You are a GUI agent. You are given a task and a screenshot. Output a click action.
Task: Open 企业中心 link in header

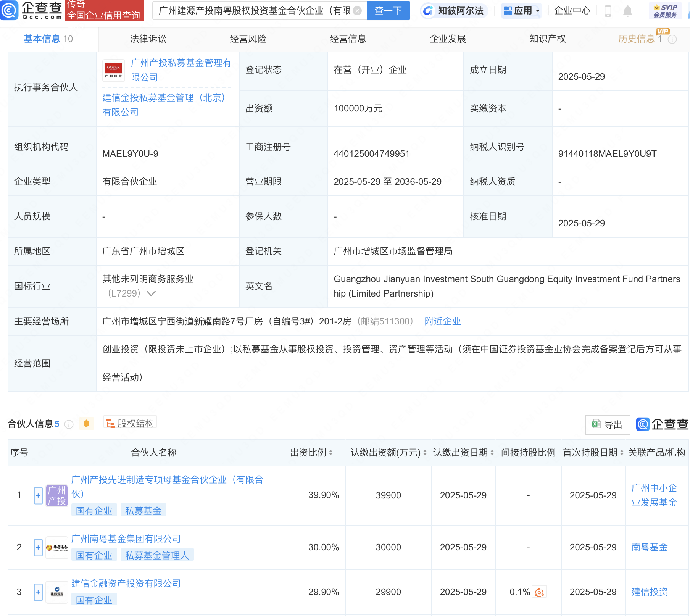click(572, 11)
